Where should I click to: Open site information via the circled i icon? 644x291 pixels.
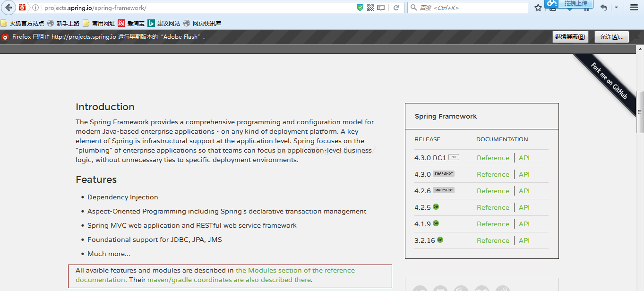click(x=35, y=8)
